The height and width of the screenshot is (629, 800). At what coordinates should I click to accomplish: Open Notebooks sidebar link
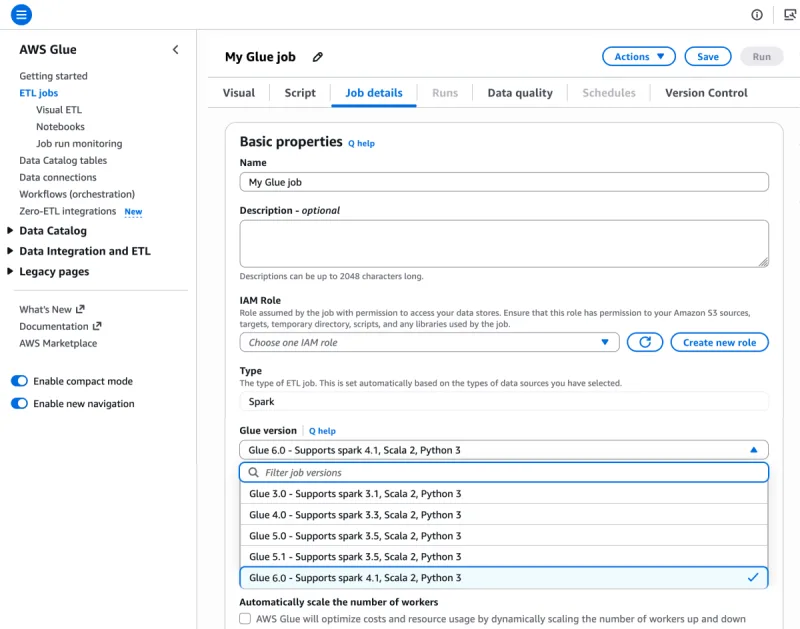coord(60,127)
